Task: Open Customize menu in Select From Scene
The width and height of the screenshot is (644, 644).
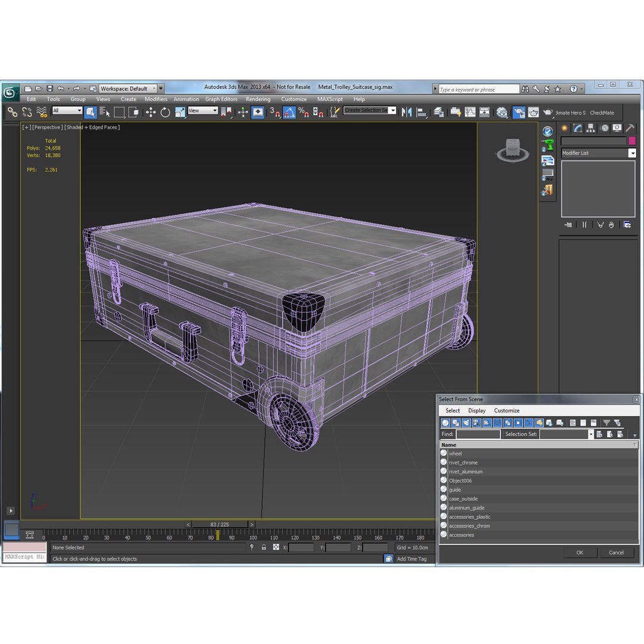Action: tap(507, 410)
